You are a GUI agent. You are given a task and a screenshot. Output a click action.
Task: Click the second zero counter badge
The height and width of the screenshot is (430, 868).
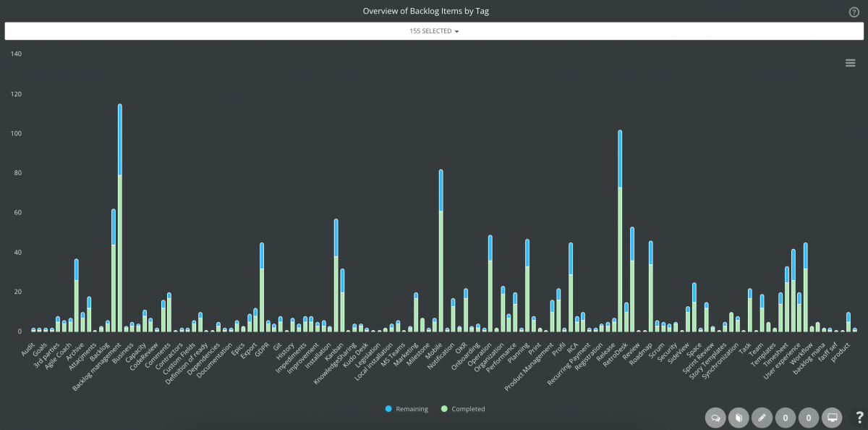(809, 418)
